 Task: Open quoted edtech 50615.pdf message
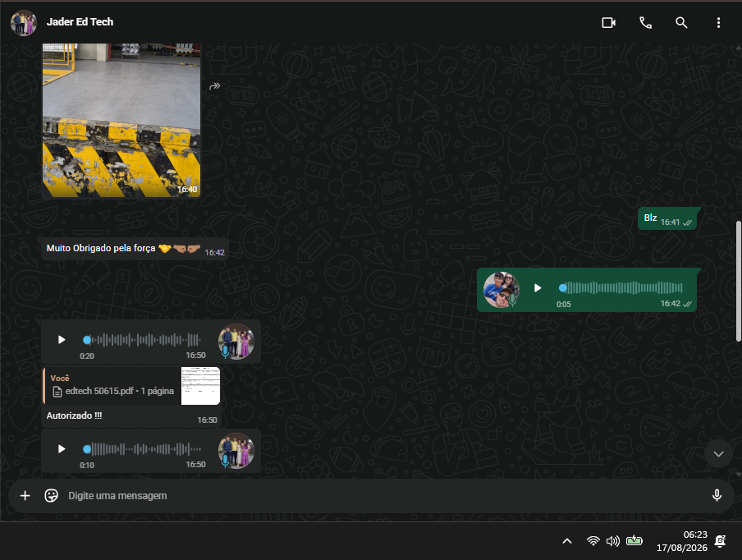pyautogui.click(x=132, y=386)
